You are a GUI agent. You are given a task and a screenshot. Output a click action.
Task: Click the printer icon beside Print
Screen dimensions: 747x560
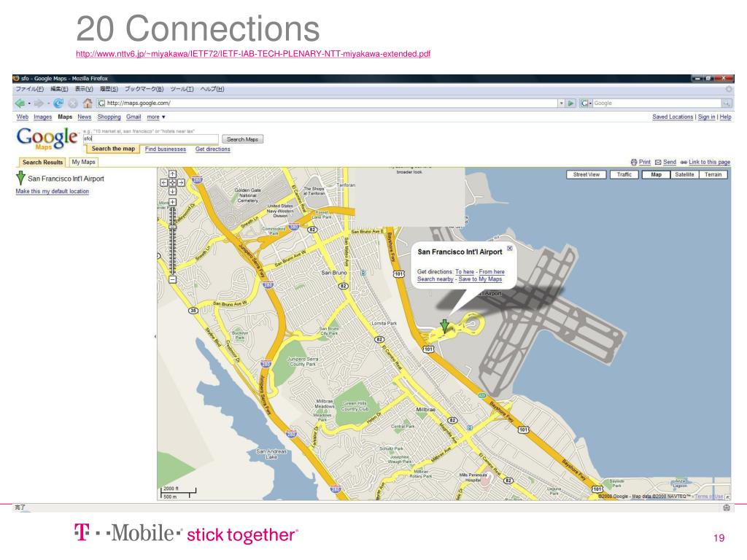click(x=634, y=162)
